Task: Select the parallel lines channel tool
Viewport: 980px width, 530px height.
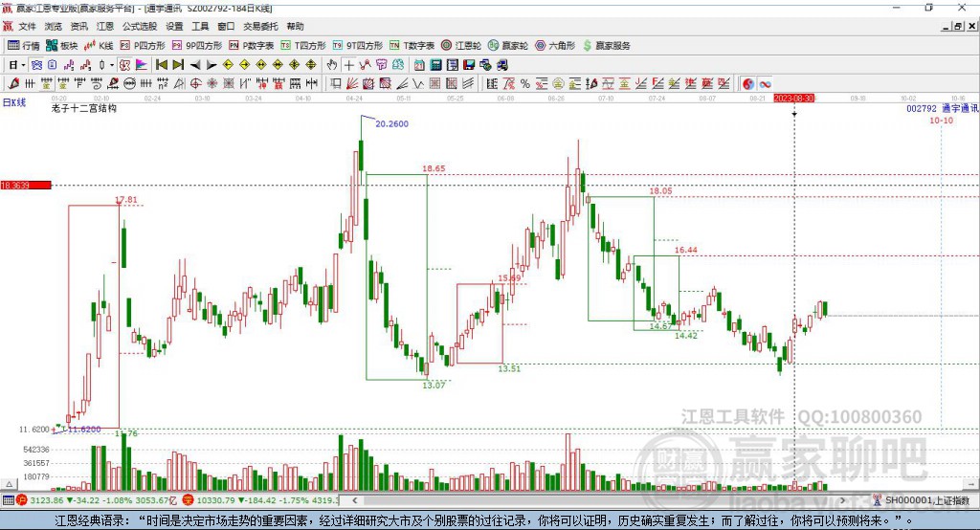Action: [x=468, y=84]
